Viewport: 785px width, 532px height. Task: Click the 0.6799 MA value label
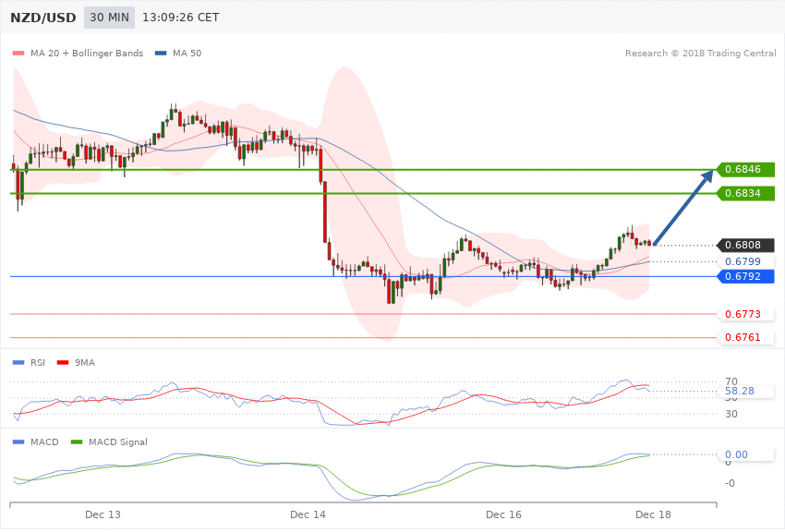[x=746, y=261]
